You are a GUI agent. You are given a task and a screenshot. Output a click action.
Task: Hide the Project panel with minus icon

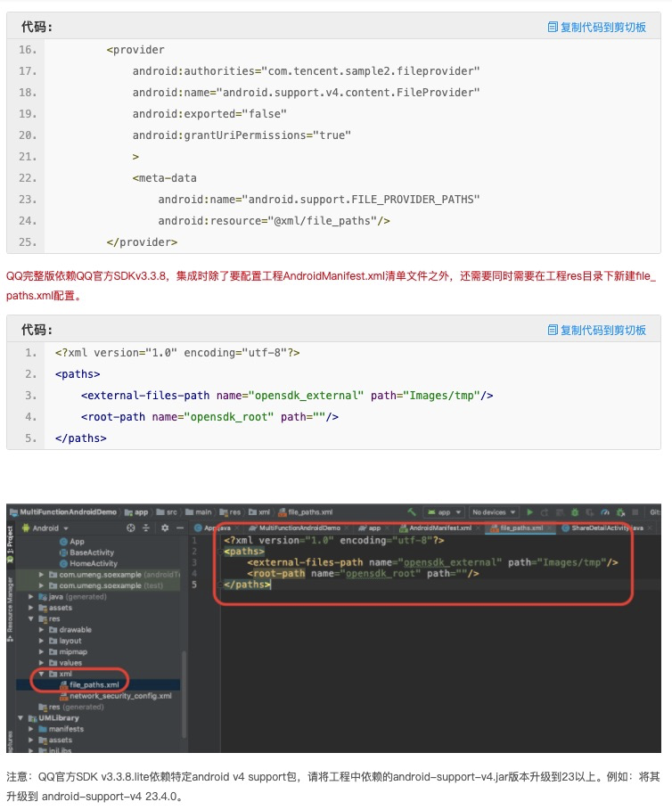click(180, 528)
